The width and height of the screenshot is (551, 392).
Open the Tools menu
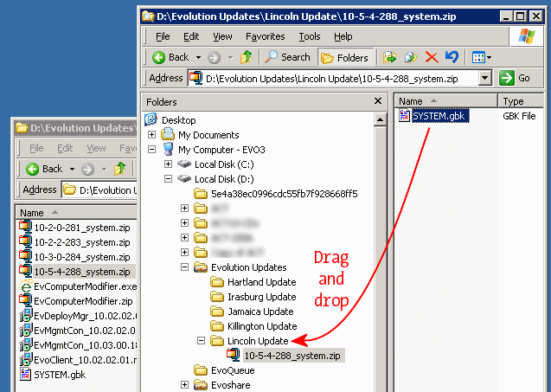309,36
